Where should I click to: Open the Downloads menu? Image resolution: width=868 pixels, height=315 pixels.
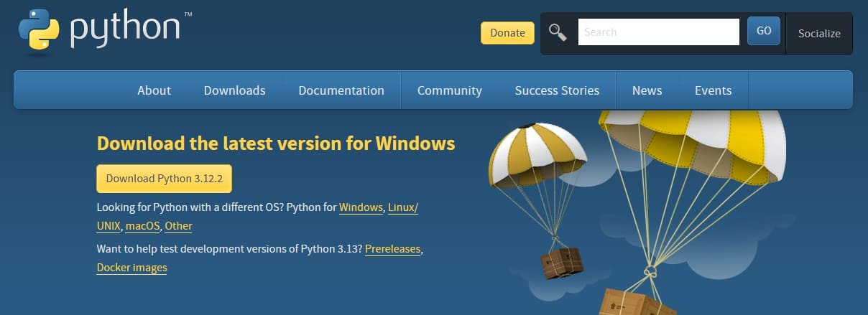click(235, 90)
